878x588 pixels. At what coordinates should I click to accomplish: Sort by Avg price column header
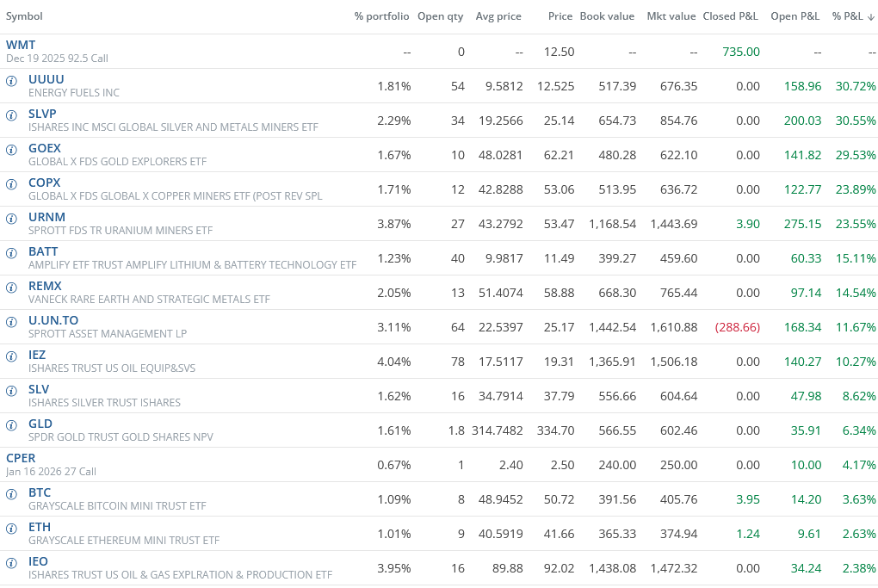coord(498,16)
